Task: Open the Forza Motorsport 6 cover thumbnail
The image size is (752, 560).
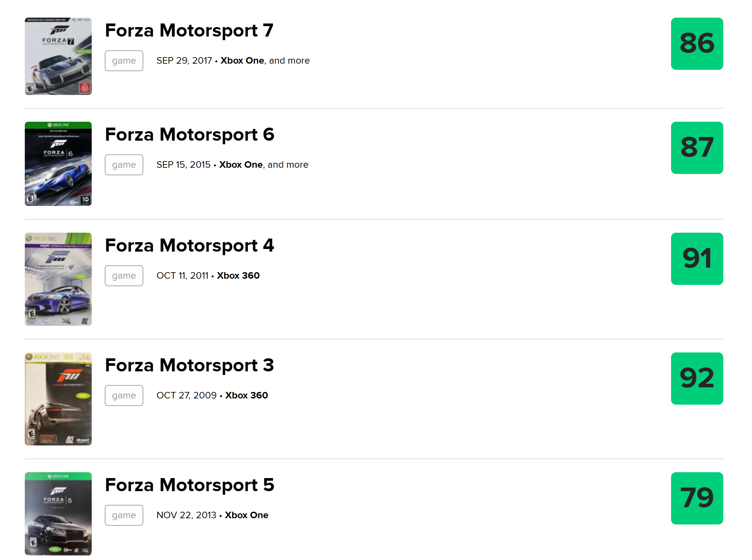Action: 58,164
